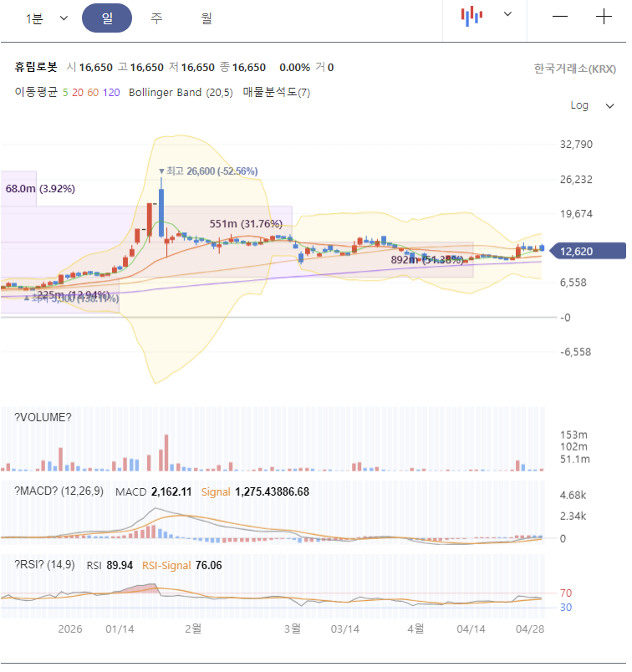
Task: Click the 한국거래소(KRX) exchange label
Action: click(x=575, y=69)
